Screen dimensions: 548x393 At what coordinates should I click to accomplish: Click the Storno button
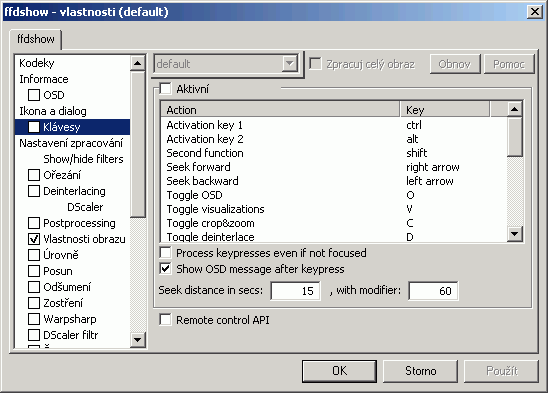pos(420,371)
